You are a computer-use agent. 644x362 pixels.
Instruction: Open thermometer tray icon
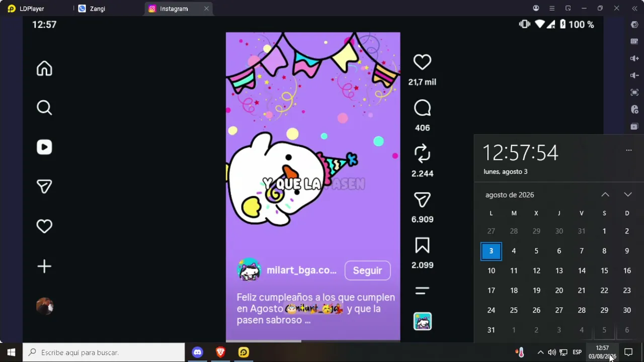[x=520, y=352]
